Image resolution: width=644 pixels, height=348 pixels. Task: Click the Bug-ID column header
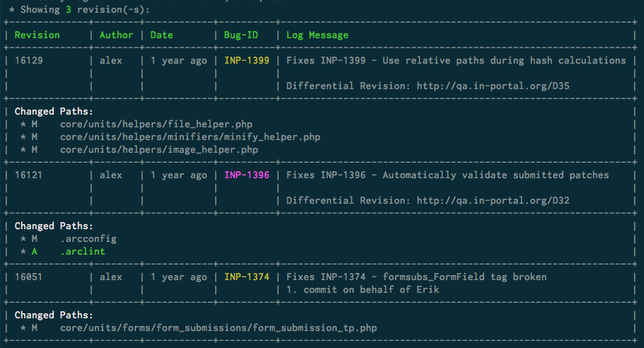point(241,35)
